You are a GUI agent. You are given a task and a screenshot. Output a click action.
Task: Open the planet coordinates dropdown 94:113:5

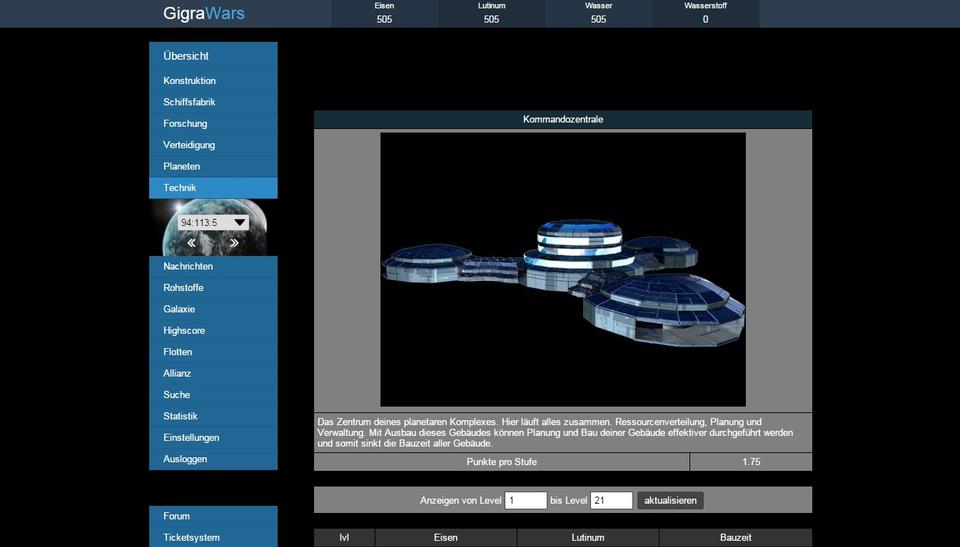pyautogui.click(x=213, y=223)
